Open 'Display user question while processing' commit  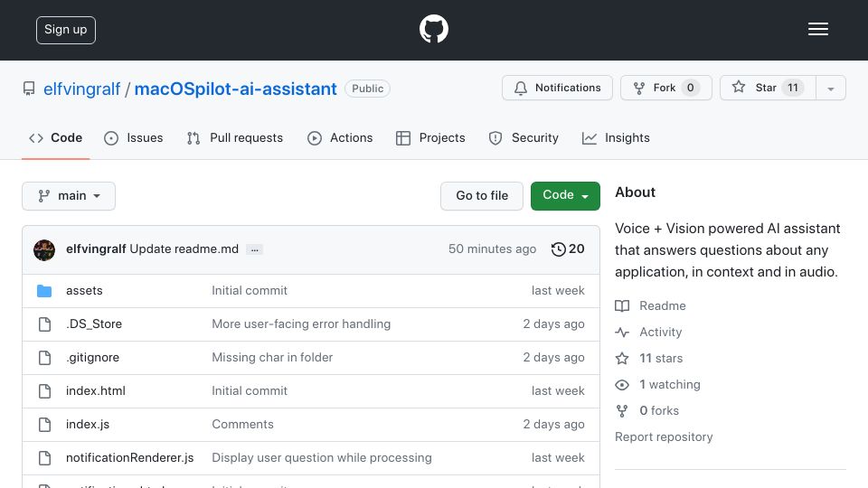tap(322, 457)
